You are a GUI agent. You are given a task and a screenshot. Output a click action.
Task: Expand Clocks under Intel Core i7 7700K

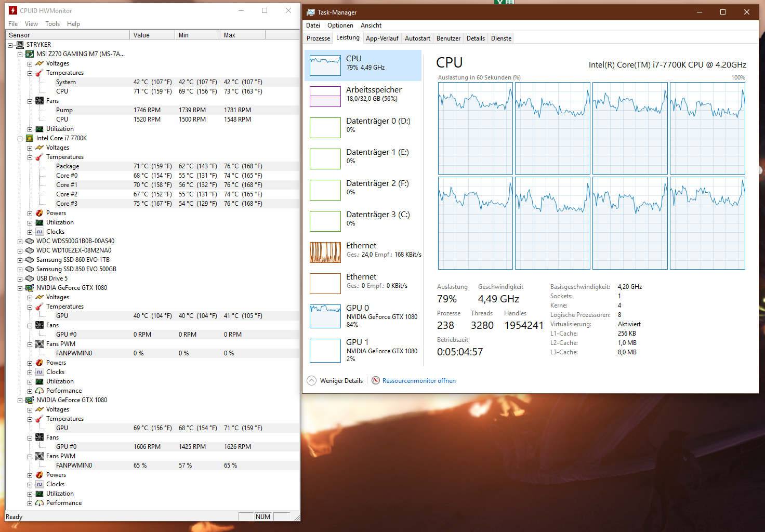[30, 232]
